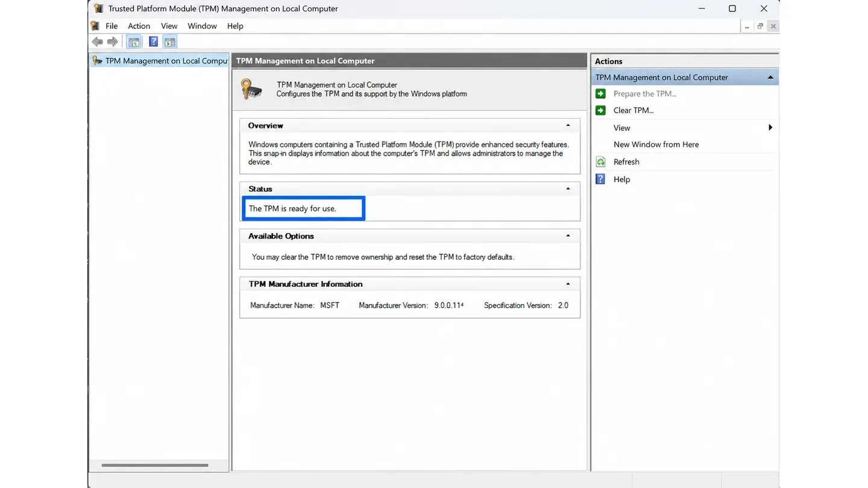Click the TPM app icon in the title bar
868x488 pixels.
click(98, 8)
